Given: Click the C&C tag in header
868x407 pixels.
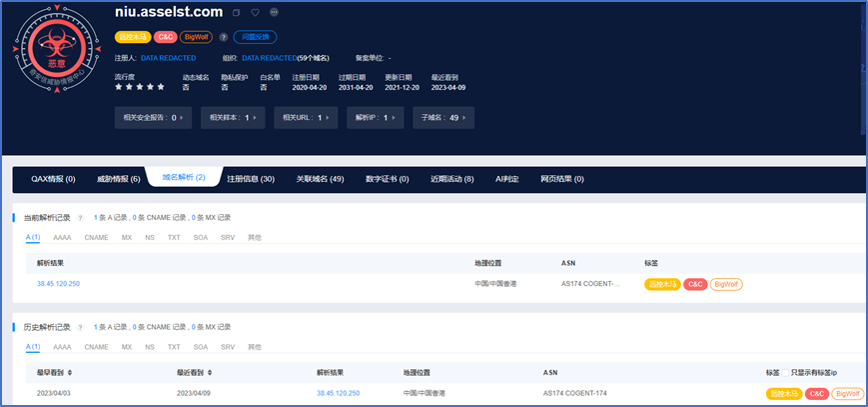Looking at the screenshot, I should tap(166, 37).
